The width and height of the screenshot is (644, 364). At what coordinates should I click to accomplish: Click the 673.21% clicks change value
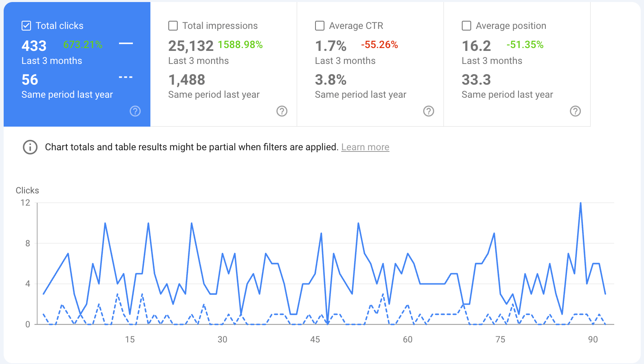pyautogui.click(x=83, y=45)
